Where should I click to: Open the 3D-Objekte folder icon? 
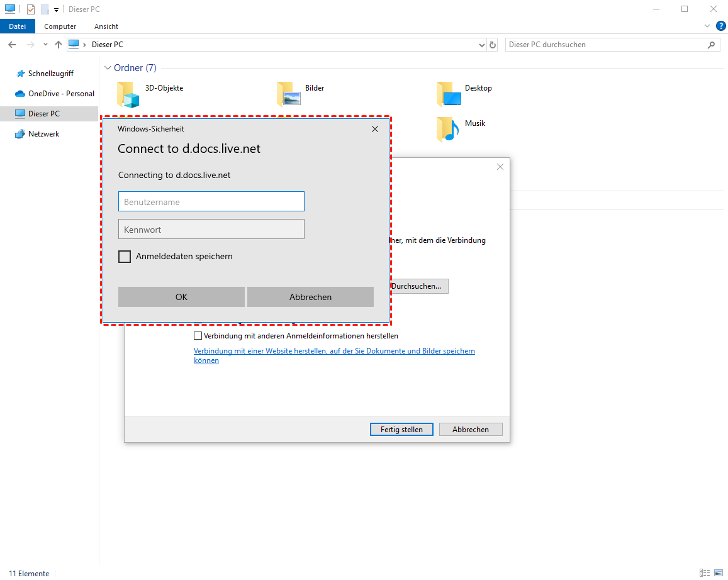pyautogui.click(x=128, y=94)
